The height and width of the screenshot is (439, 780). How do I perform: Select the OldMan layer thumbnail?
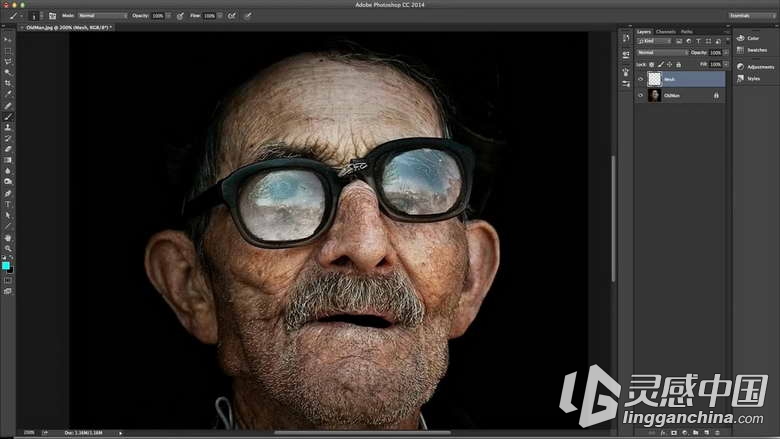655,95
